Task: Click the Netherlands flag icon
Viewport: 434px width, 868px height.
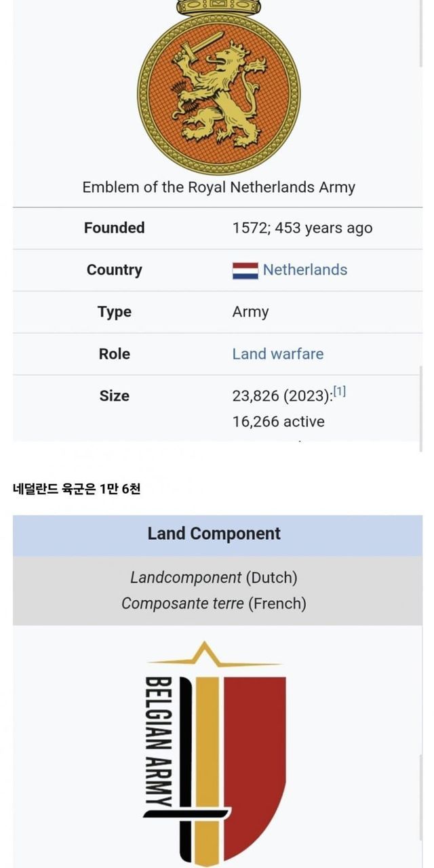Action: [x=245, y=271]
